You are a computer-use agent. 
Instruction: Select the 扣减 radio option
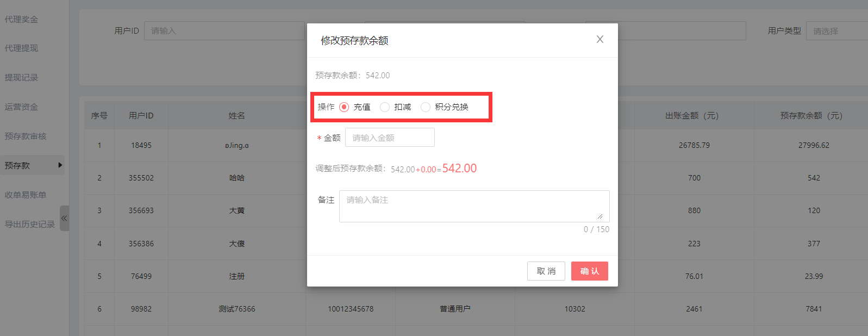pyautogui.click(x=385, y=107)
